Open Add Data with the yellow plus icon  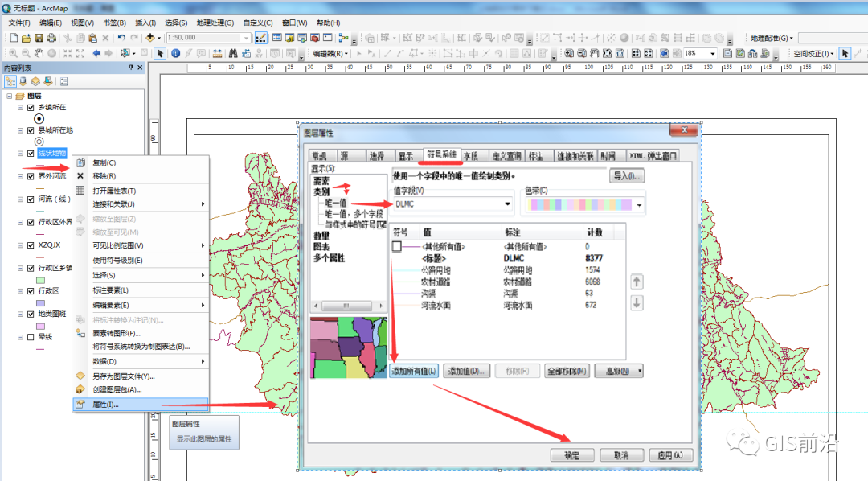pos(150,38)
